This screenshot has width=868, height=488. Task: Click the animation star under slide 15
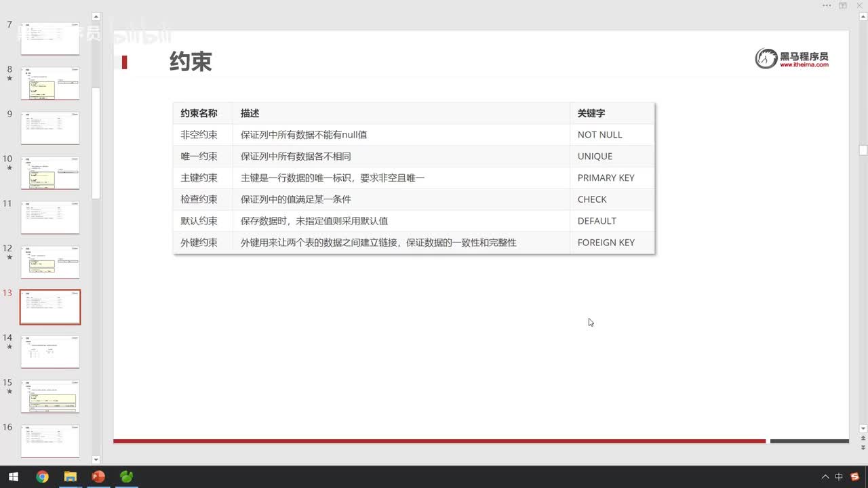pyautogui.click(x=9, y=392)
